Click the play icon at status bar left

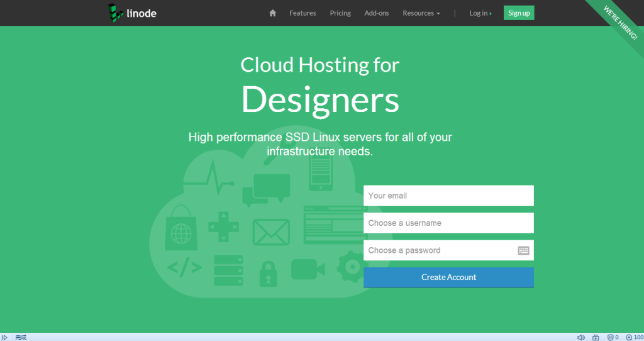coord(4,337)
